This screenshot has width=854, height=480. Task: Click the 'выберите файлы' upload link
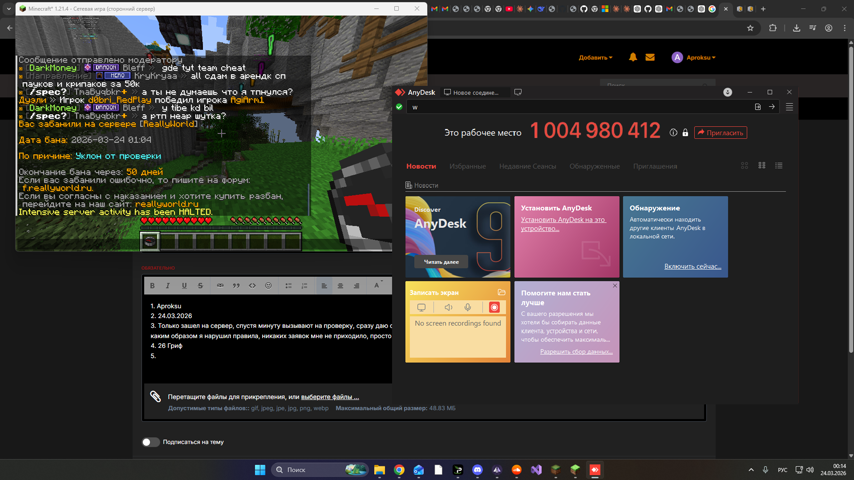(x=330, y=397)
